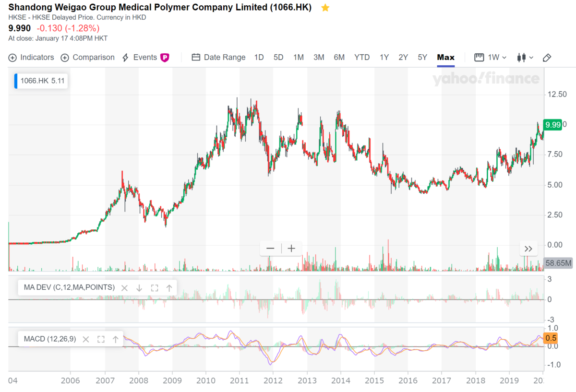Select the 1M range

pos(299,58)
